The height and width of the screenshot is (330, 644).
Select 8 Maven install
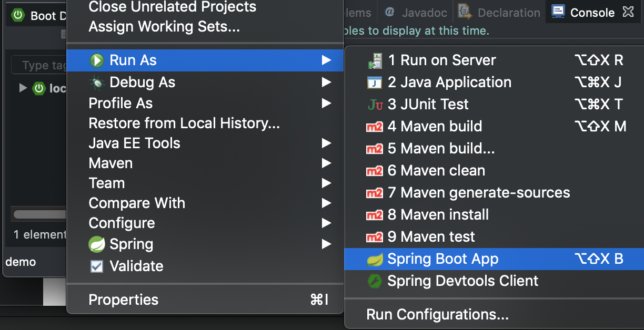click(494, 215)
